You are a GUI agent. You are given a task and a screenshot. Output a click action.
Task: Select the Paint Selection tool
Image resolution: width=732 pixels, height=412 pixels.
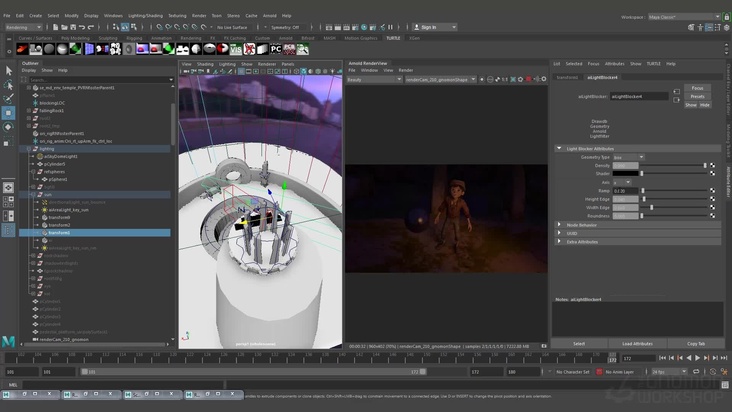[x=8, y=98]
